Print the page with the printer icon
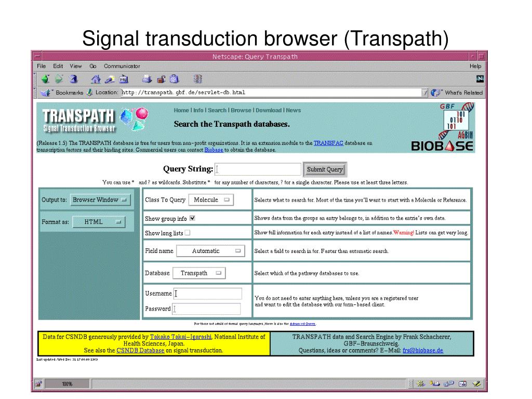This screenshot has width=532, height=399. click(x=147, y=79)
